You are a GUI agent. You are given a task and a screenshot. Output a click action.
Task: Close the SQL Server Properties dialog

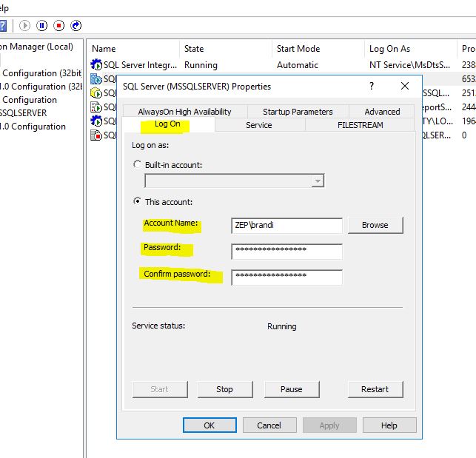pyautogui.click(x=405, y=86)
